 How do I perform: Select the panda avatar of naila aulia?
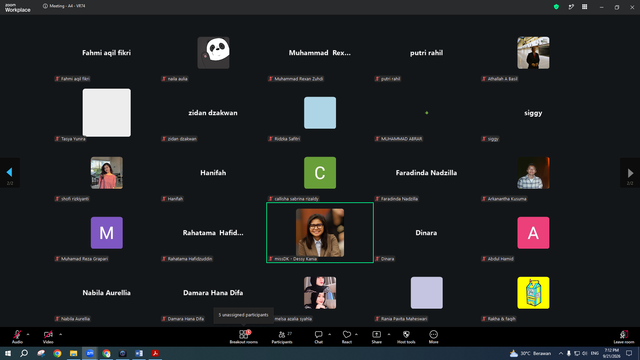pyautogui.click(x=213, y=53)
